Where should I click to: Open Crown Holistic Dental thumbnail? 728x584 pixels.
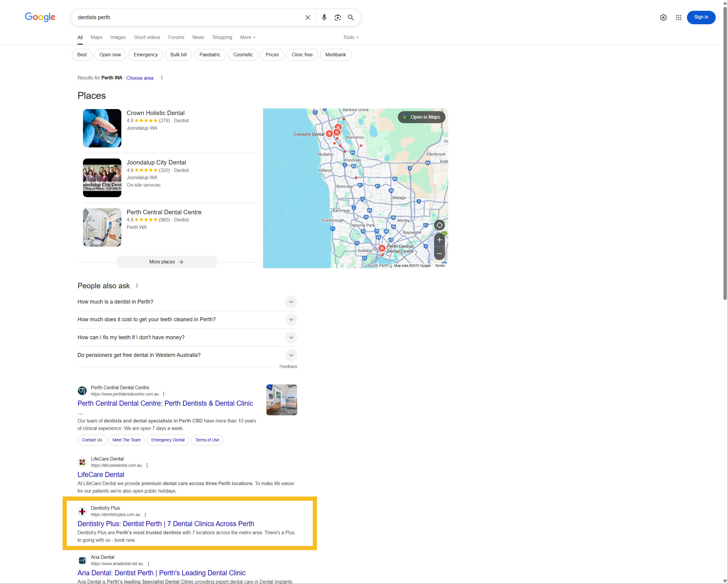pos(102,128)
